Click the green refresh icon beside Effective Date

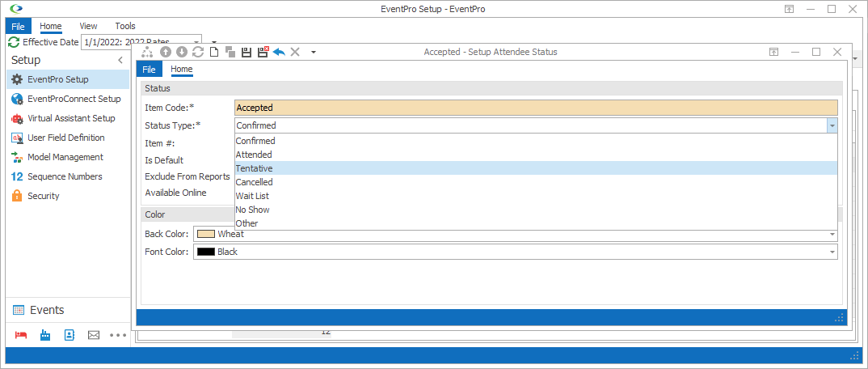point(14,41)
